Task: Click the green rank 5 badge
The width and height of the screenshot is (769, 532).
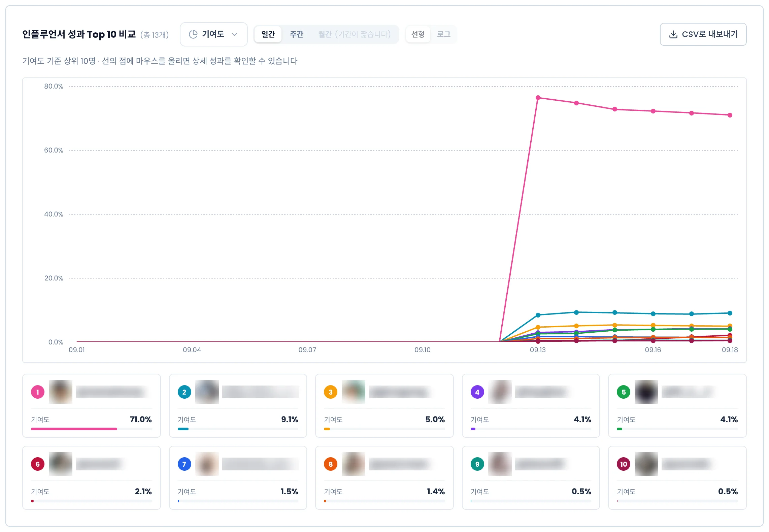Action: pos(624,392)
